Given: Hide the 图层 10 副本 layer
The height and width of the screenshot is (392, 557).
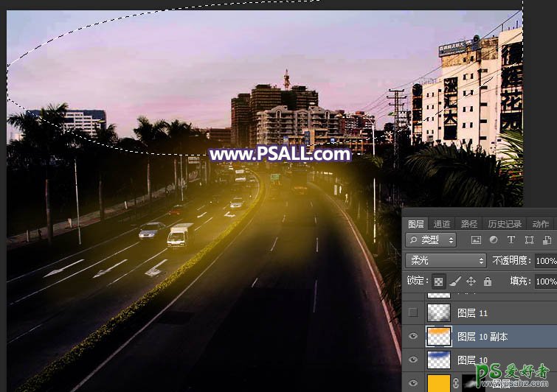Looking at the screenshot, I should pyautogui.click(x=413, y=336).
